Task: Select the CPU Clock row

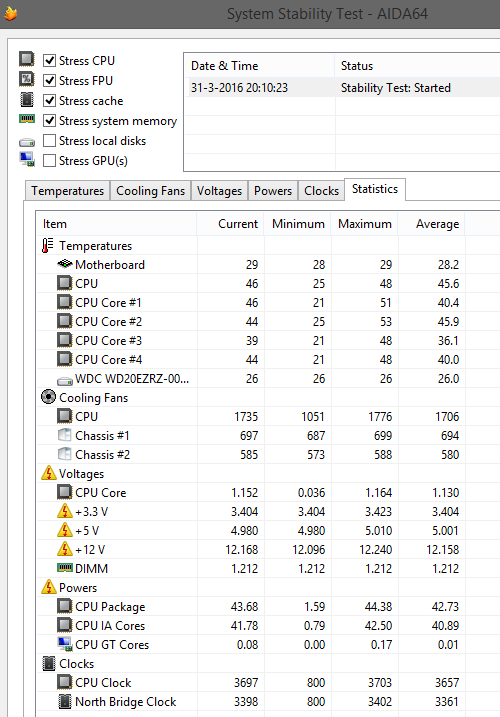Action: [x=251, y=682]
